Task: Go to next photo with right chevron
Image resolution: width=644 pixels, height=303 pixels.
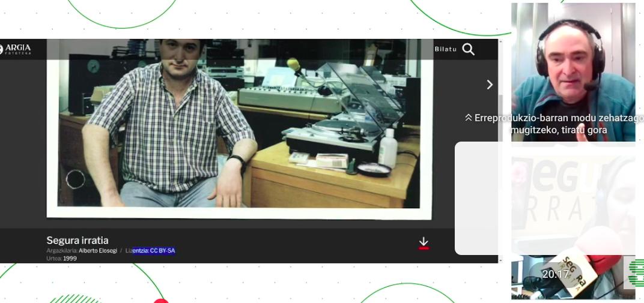Action: coord(490,85)
